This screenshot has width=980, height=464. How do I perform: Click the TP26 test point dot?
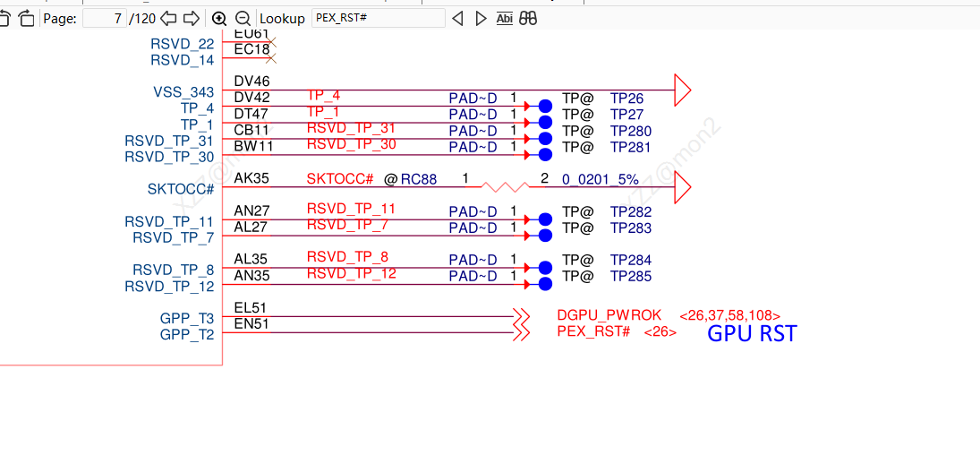coord(545,106)
